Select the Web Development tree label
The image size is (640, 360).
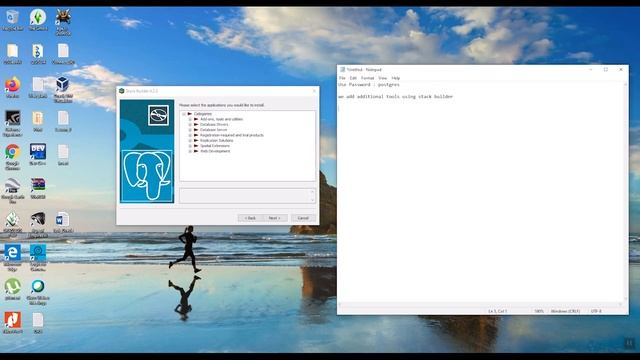pos(215,151)
